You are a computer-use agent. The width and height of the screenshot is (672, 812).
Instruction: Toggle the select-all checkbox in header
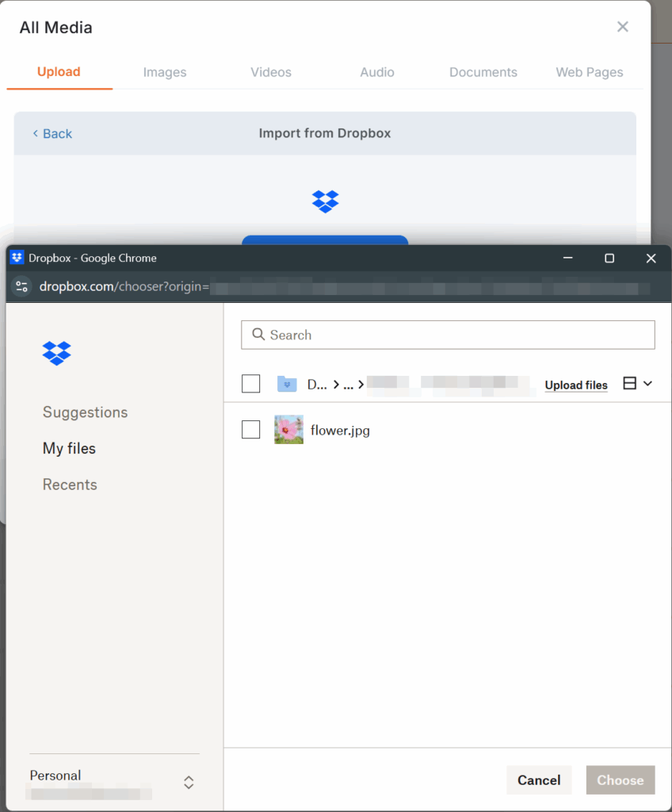[250, 384]
